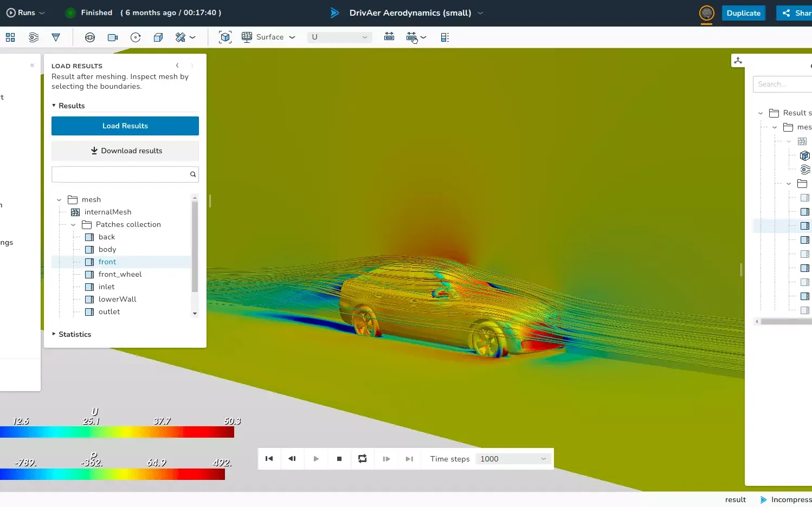Click the Download results button

click(125, 151)
